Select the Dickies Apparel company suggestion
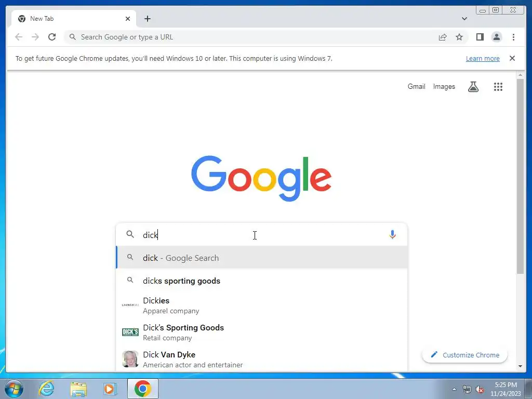The height and width of the screenshot is (399, 532). pyautogui.click(x=262, y=305)
